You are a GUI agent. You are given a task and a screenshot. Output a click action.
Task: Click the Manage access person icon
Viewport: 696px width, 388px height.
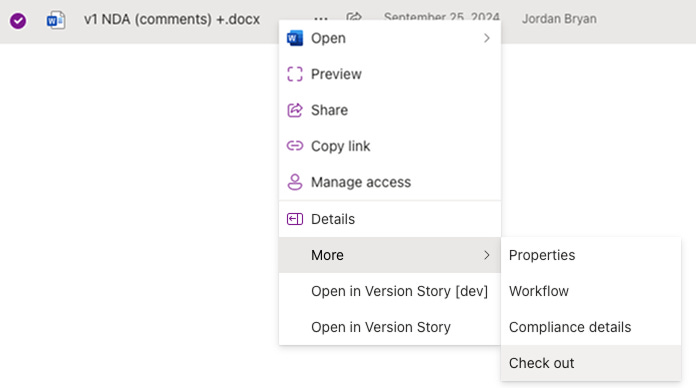pos(295,182)
